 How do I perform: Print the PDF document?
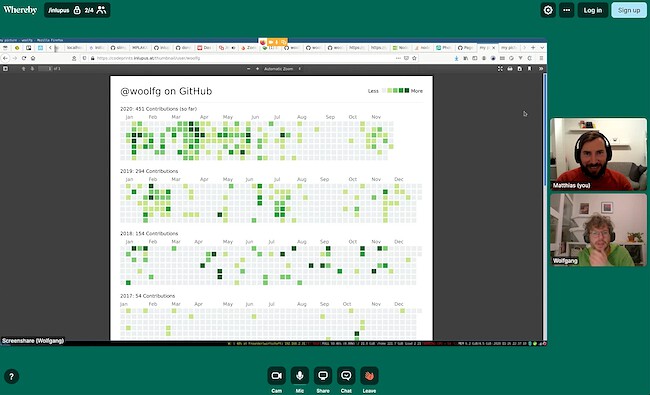(x=510, y=69)
